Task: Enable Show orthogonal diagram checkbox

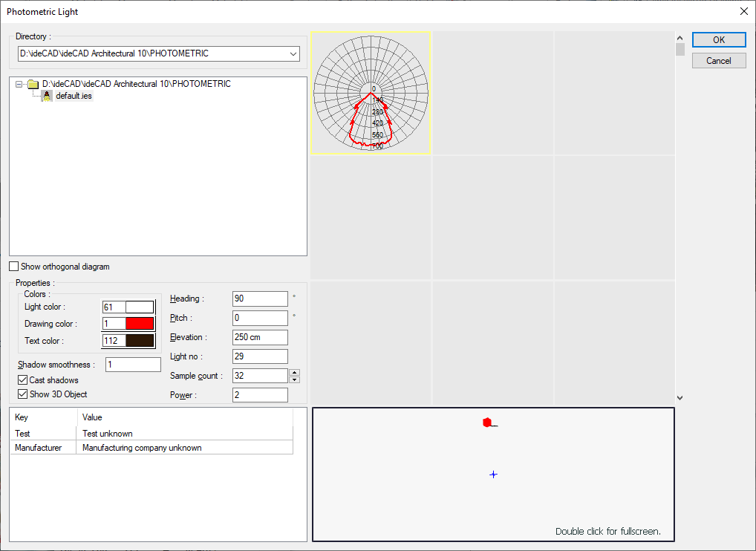Action: tap(14, 267)
